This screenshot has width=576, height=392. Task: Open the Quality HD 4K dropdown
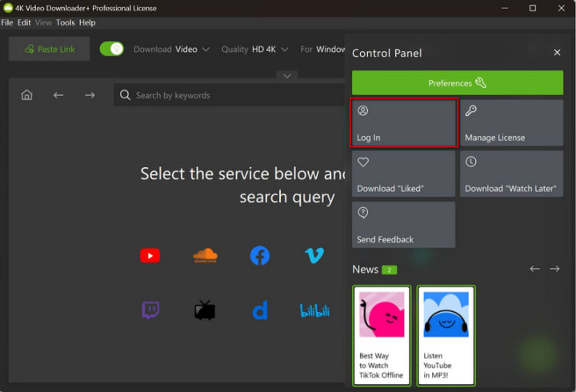[254, 50]
